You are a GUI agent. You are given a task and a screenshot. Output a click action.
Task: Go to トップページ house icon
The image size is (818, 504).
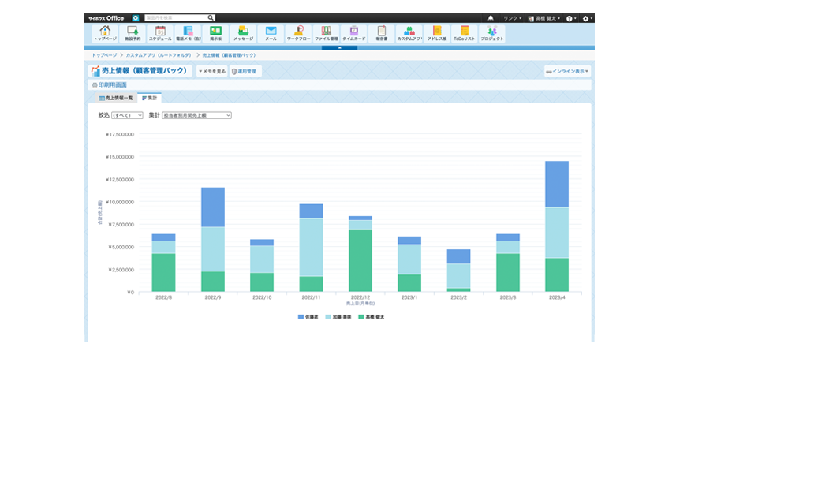(x=105, y=33)
